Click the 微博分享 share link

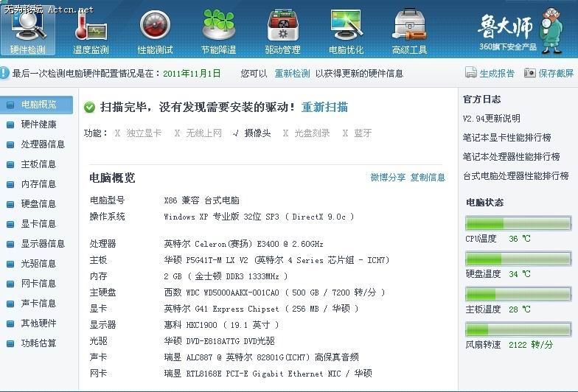388,178
